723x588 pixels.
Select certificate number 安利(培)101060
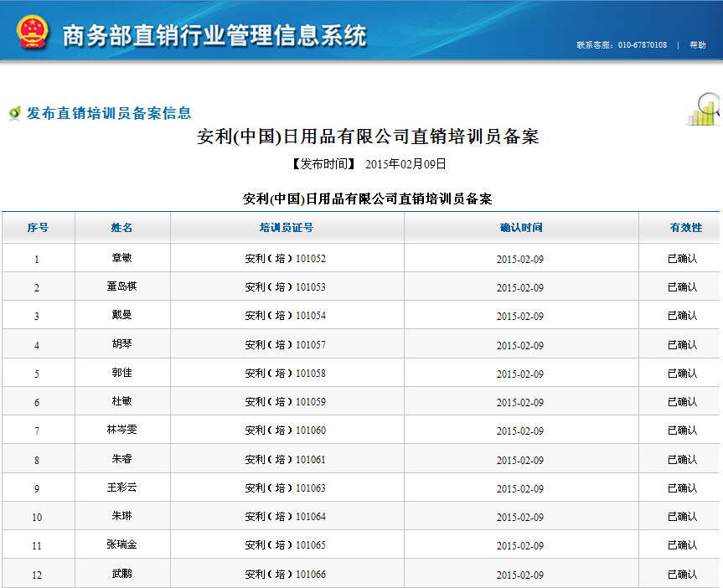[285, 431]
